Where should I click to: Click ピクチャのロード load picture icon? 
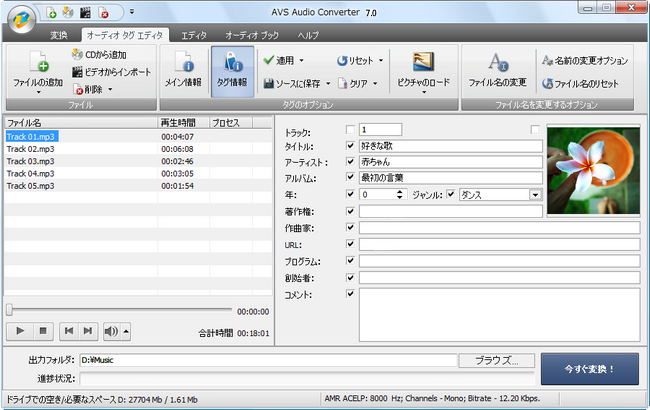coord(423,62)
